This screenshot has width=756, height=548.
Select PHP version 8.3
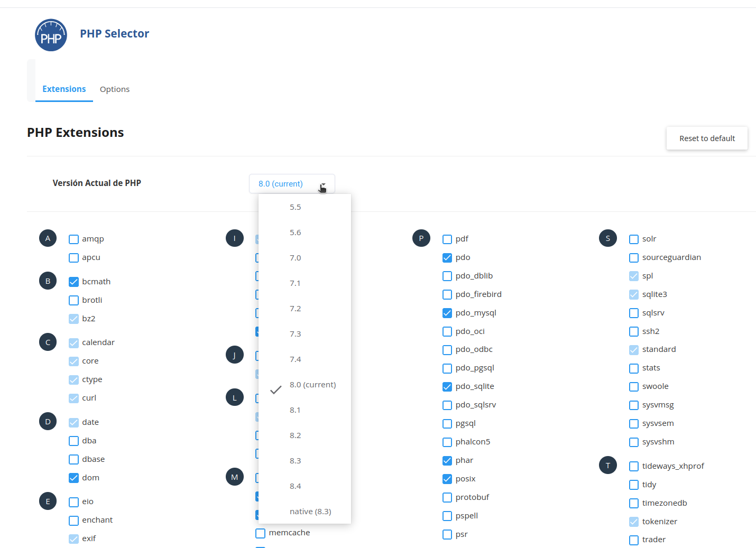305,461
